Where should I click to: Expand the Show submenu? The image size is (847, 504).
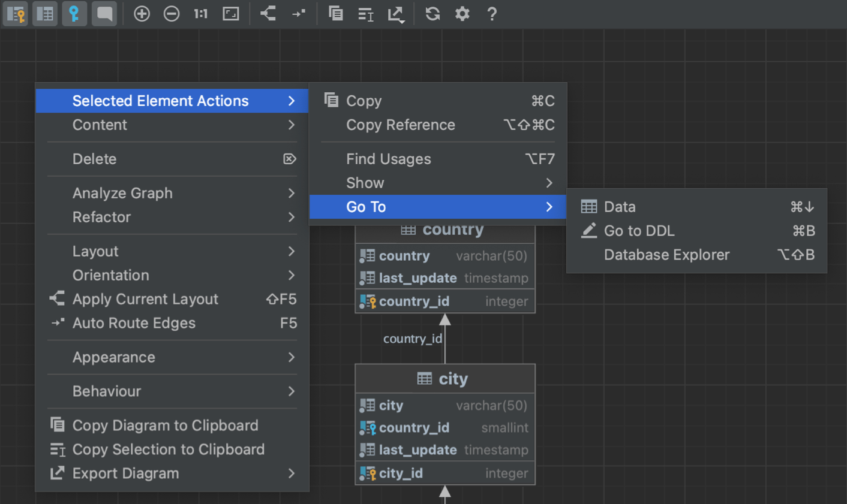(x=365, y=183)
